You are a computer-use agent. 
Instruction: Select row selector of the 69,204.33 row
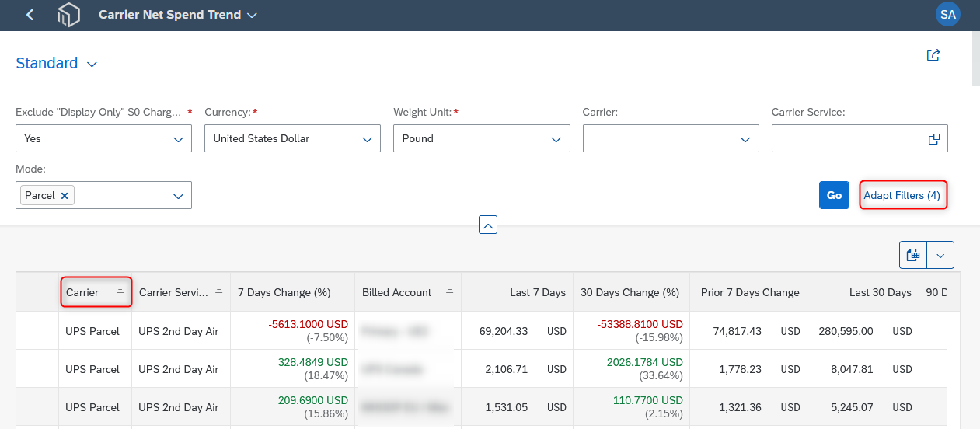point(37,331)
